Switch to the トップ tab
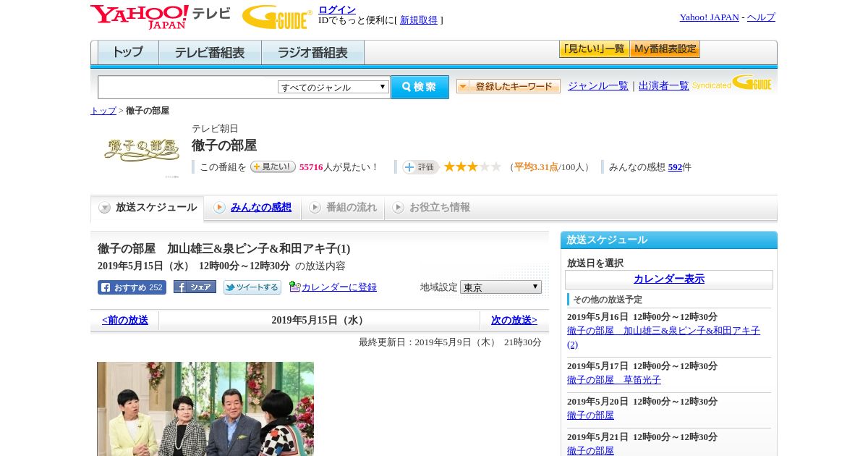Viewport: 868px width, 456px height. pos(128,53)
